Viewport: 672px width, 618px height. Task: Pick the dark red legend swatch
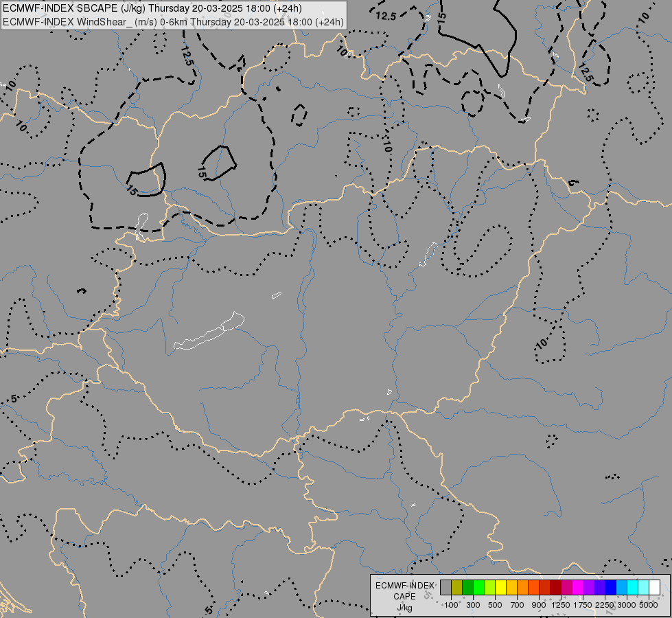point(556,588)
